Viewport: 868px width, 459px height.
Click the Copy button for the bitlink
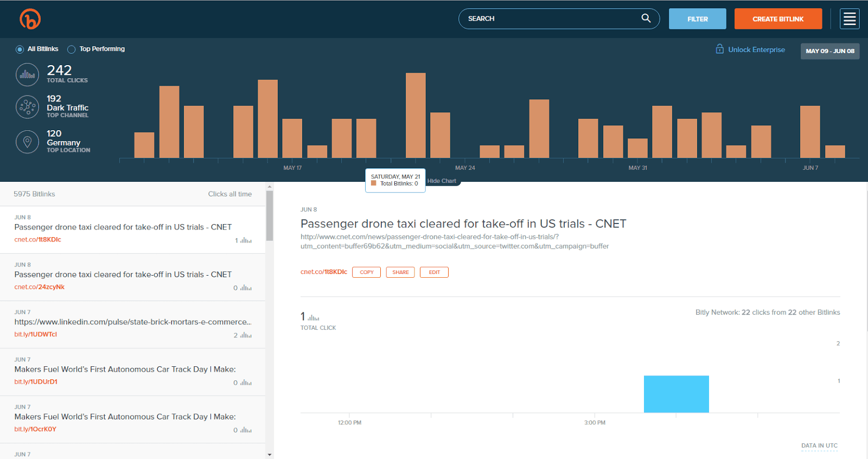pyautogui.click(x=366, y=272)
